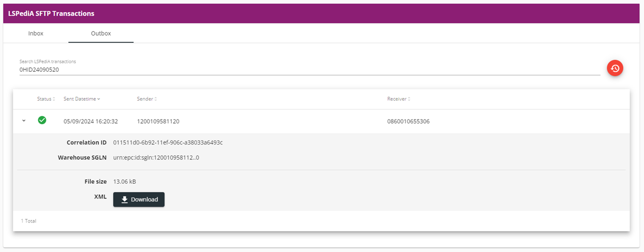Sort by Sender column header

pos(147,99)
